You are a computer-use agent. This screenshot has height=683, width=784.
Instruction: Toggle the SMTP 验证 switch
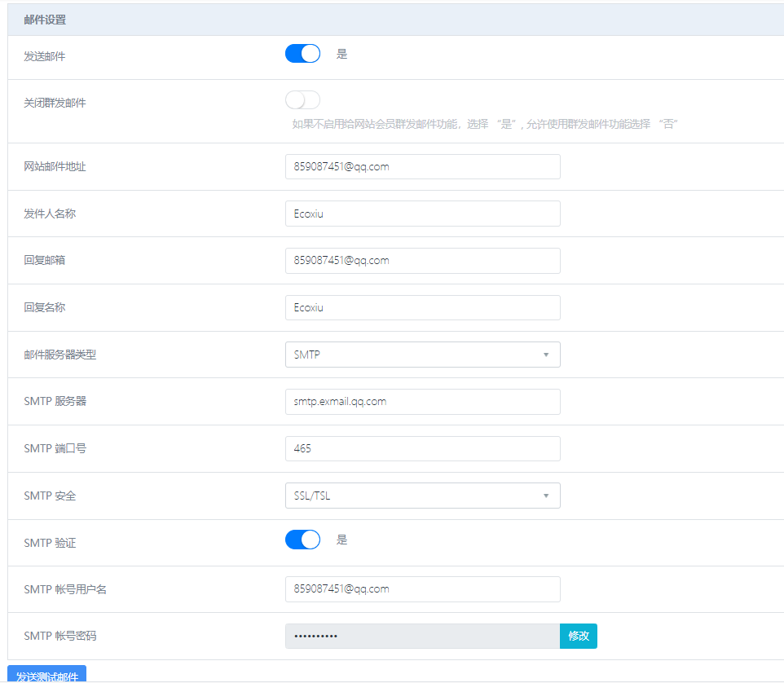pos(302,540)
